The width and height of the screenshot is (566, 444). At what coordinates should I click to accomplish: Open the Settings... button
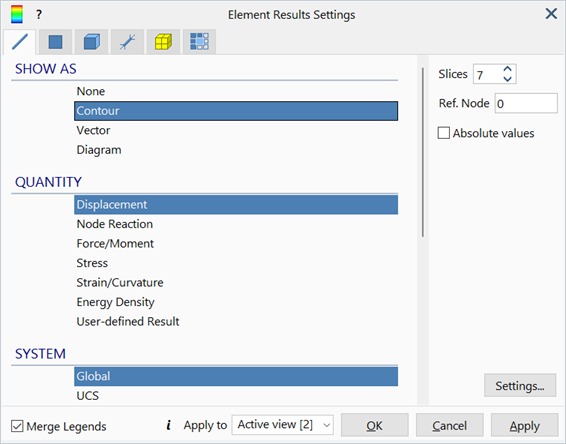pos(520,386)
